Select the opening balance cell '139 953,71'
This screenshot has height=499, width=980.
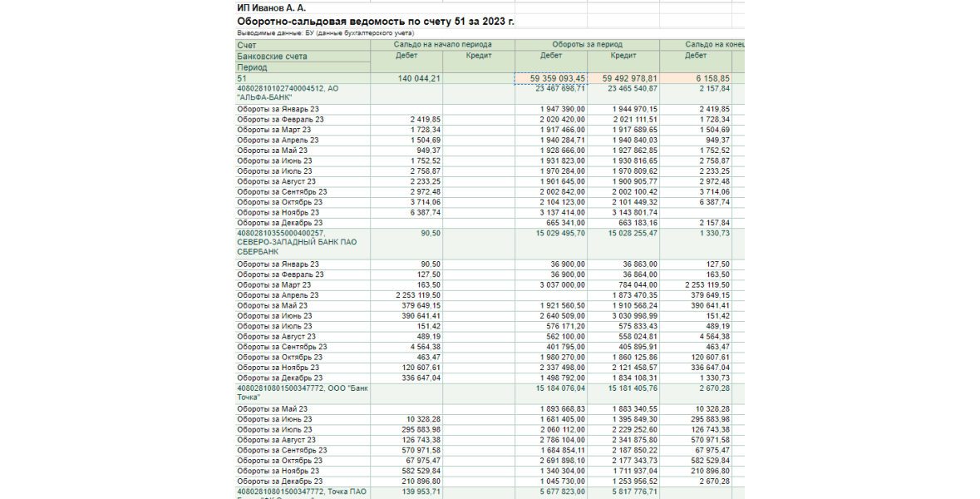tap(406, 492)
